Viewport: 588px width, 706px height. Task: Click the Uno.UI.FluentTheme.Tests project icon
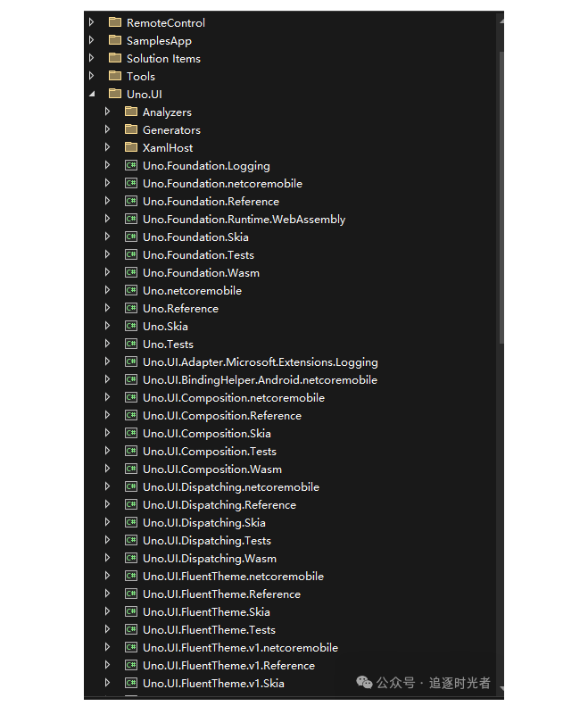click(x=130, y=629)
